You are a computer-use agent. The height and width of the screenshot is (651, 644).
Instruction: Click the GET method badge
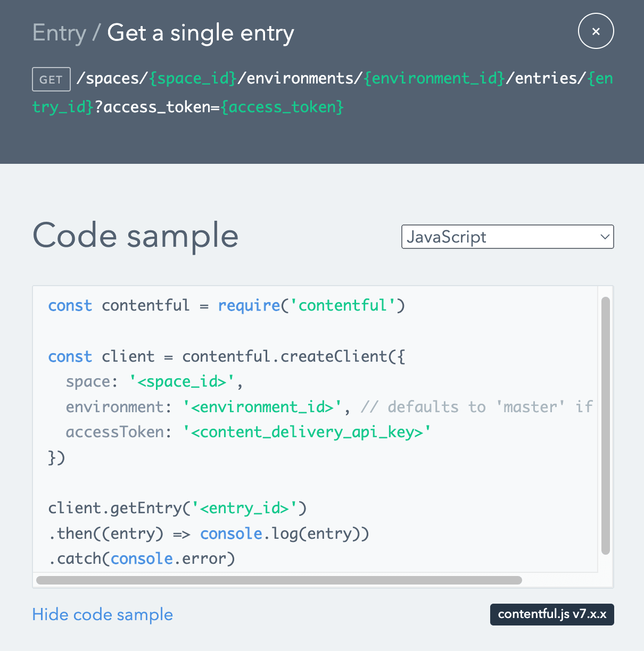(x=51, y=80)
